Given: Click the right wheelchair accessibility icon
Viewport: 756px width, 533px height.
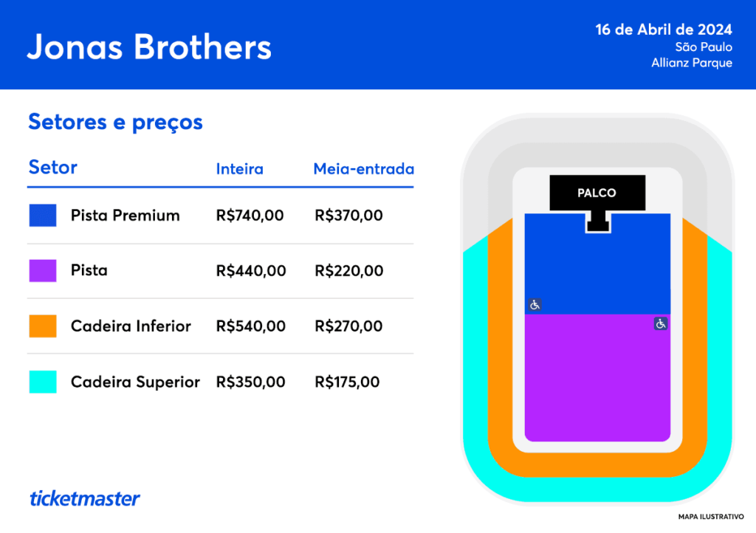Looking at the screenshot, I should (x=661, y=323).
